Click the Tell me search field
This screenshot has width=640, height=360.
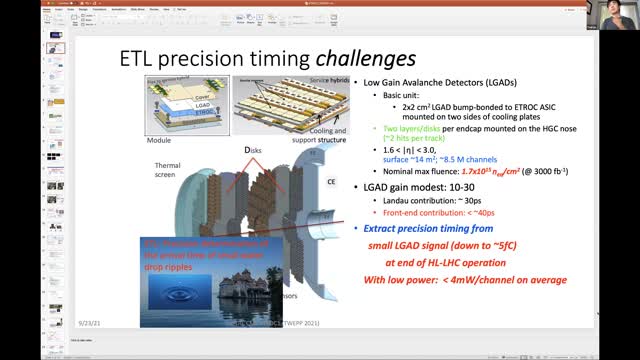(x=181, y=9)
